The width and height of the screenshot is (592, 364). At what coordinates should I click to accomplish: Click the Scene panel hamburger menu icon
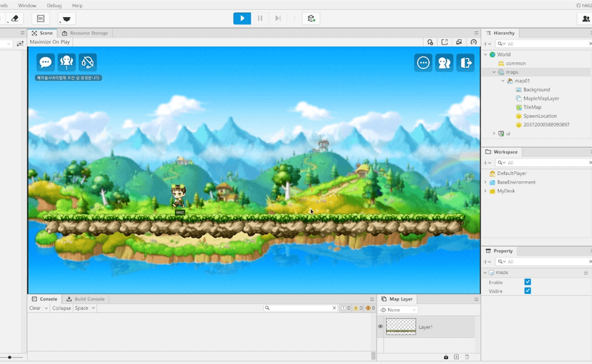pyautogui.click(x=476, y=33)
